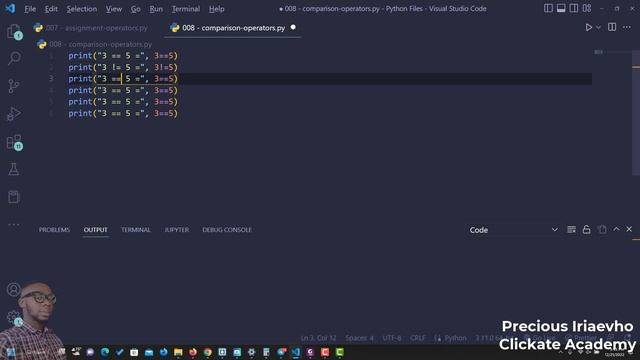
Task: Toggle output auto scrolling lock
Action: tap(587, 229)
